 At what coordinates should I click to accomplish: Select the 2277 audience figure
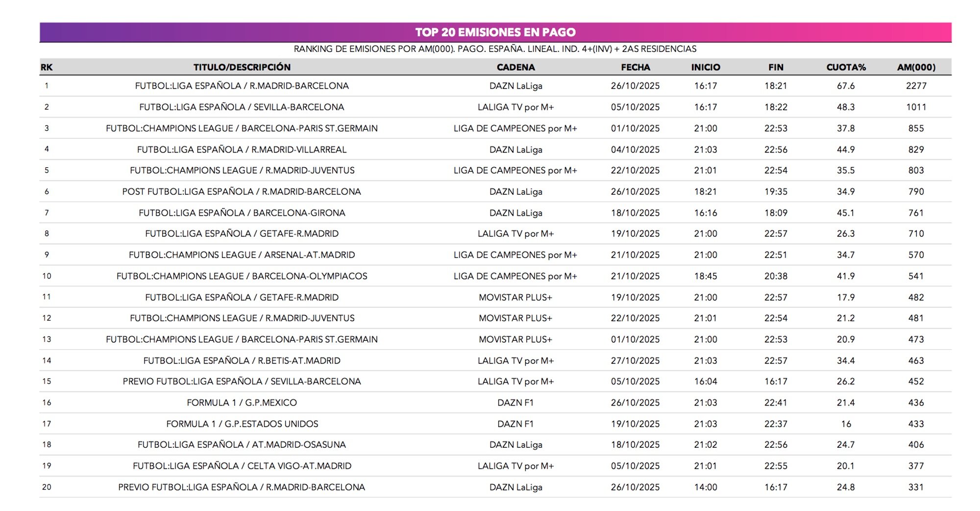pos(917,86)
